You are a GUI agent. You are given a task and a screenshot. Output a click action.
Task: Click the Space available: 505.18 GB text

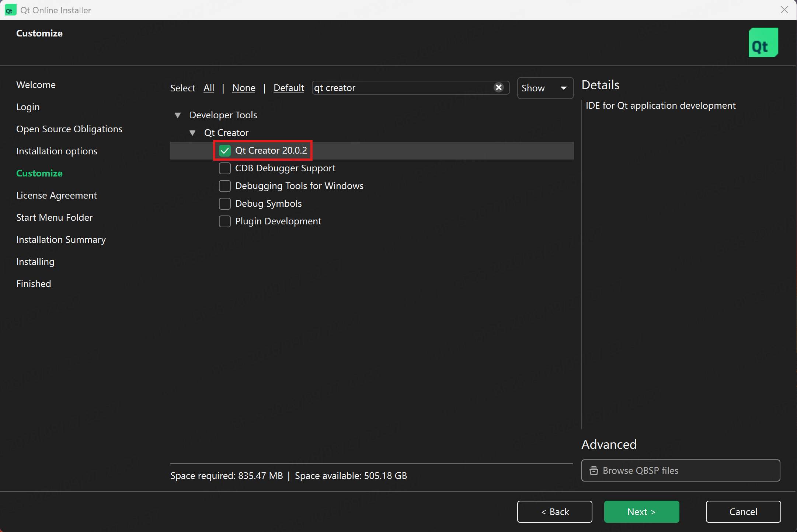351,476
